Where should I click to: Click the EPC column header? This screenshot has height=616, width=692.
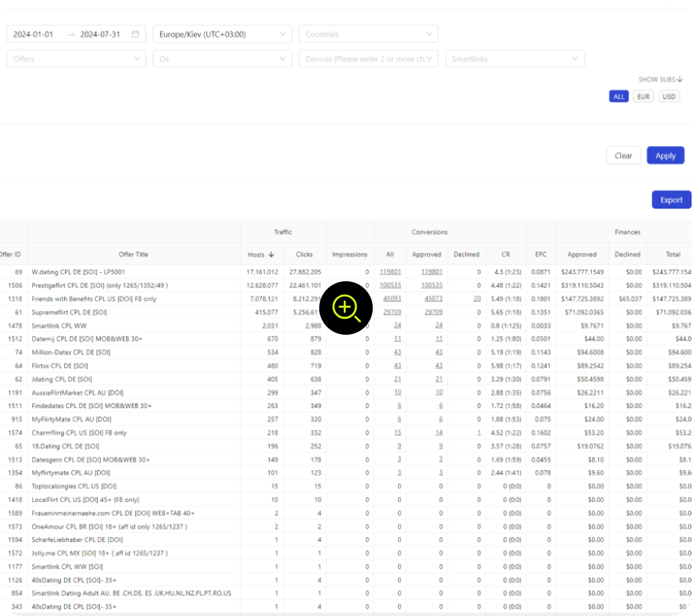pyautogui.click(x=541, y=255)
